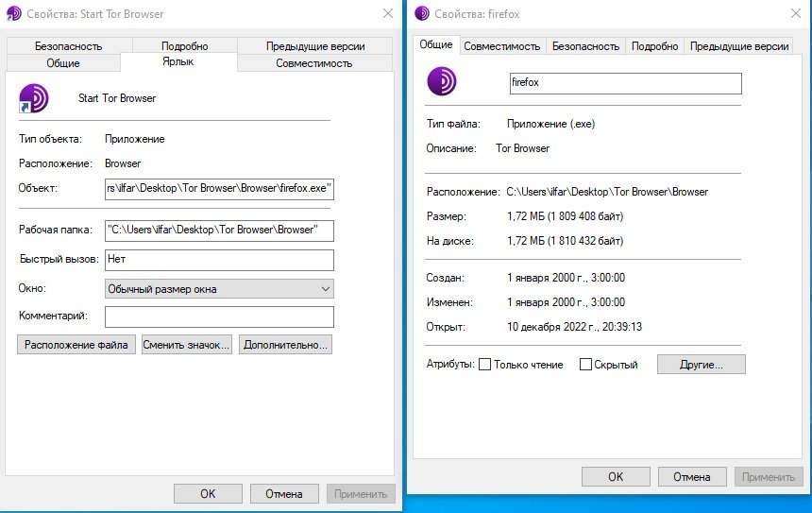Viewport: 812px width, 513px height.
Task: Open Подробно tab in Start Tor Browser window
Action: [185, 46]
